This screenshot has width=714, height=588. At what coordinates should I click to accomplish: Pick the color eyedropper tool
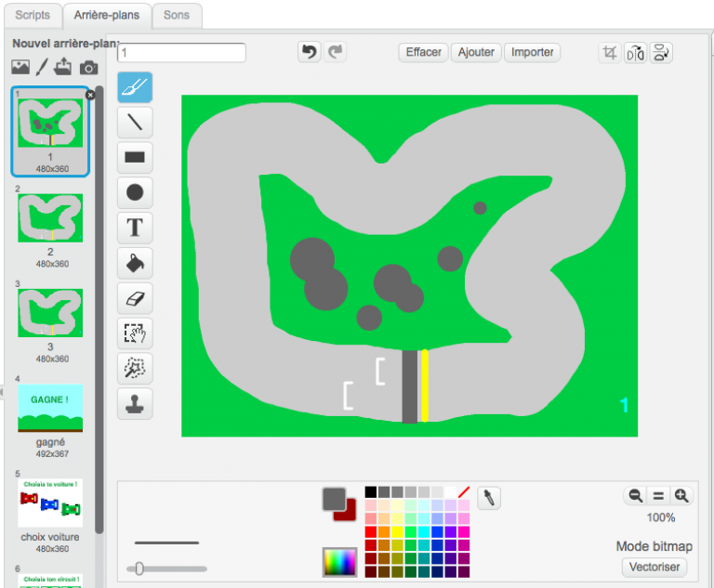(x=488, y=498)
